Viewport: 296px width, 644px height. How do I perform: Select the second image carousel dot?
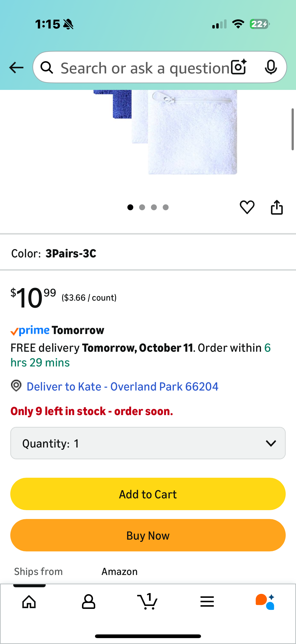coord(142,207)
